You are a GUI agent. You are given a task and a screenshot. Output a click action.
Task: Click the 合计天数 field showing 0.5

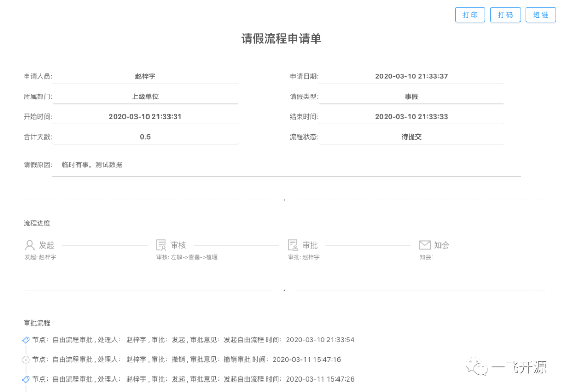[x=145, y=137]
